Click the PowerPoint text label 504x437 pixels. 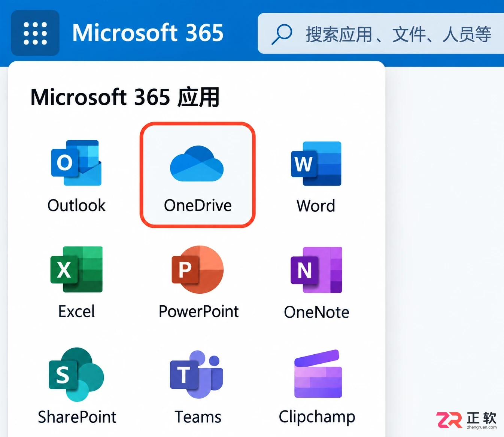click(x=198, y=311)
